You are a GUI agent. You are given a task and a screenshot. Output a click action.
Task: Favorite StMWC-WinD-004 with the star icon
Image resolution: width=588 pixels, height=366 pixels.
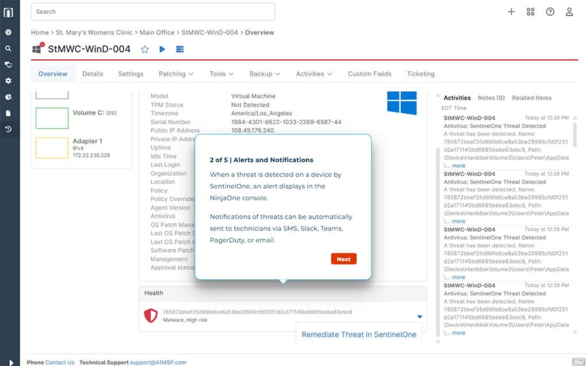[145, 49]
